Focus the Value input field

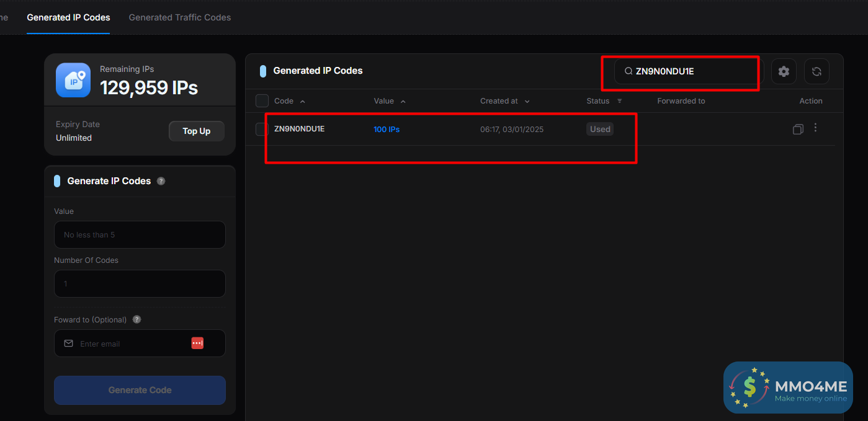(140, 235)
